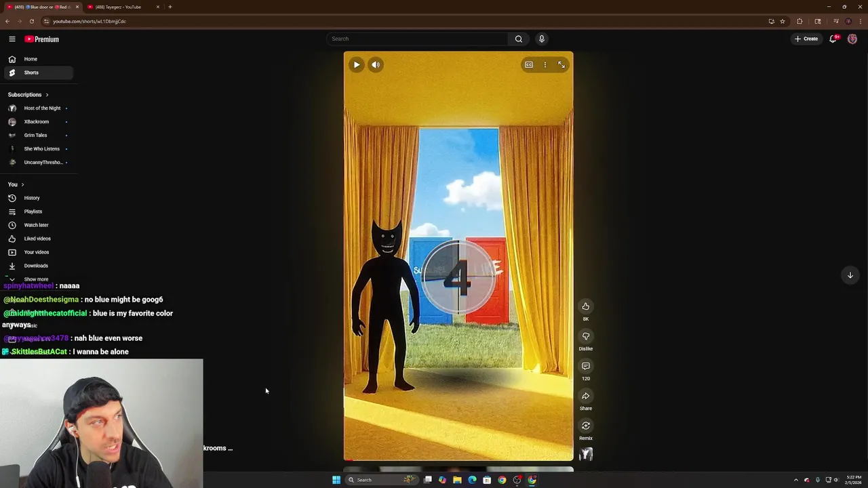Open Playlists in the sidebar
This screenshot has height=488, width=868.
coord(39,211)
